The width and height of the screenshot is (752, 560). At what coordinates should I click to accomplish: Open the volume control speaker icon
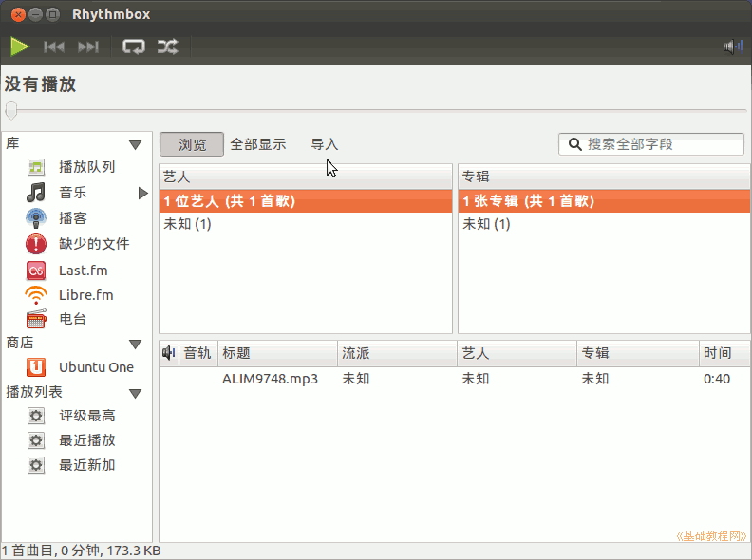(x=732, y=47)
